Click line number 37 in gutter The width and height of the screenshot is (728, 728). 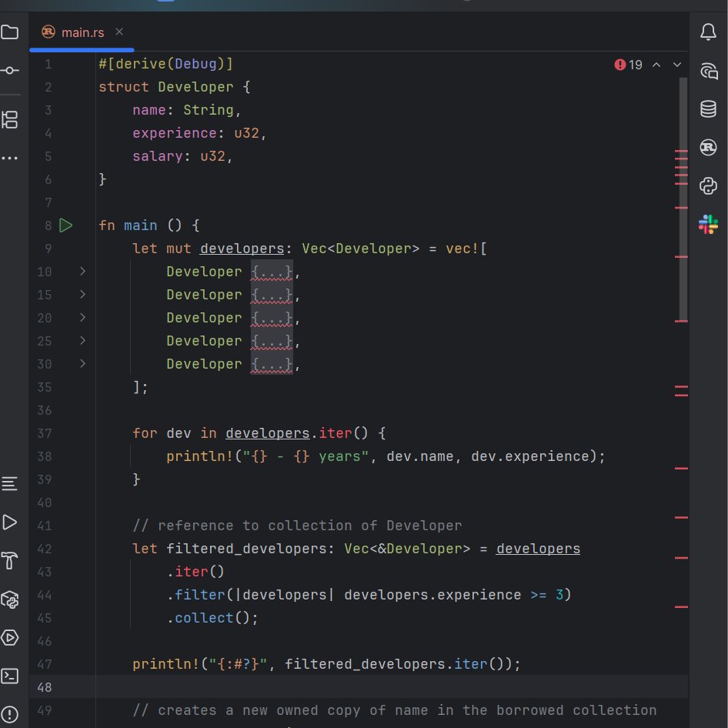(x=45, y=433)
